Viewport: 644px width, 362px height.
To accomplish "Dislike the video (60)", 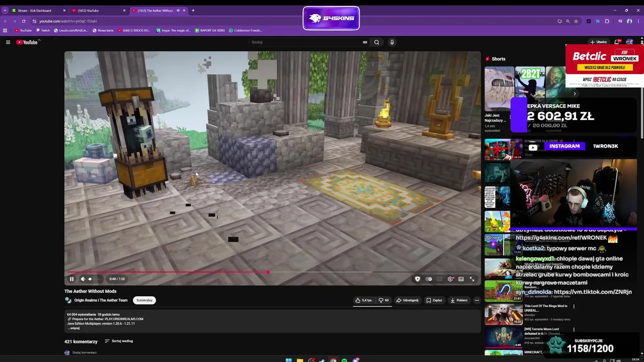I will coord(384,300).
